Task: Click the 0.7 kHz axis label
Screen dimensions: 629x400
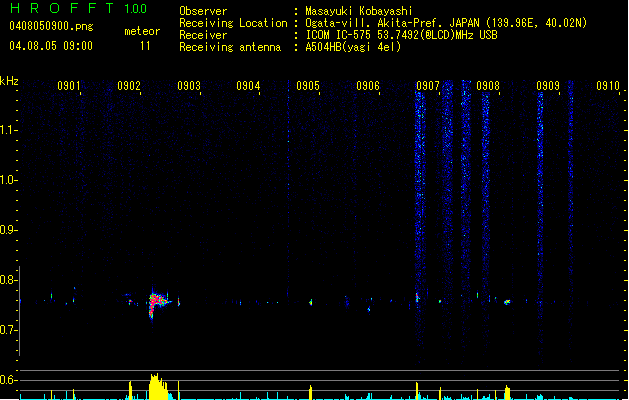Action: point(8,330)
